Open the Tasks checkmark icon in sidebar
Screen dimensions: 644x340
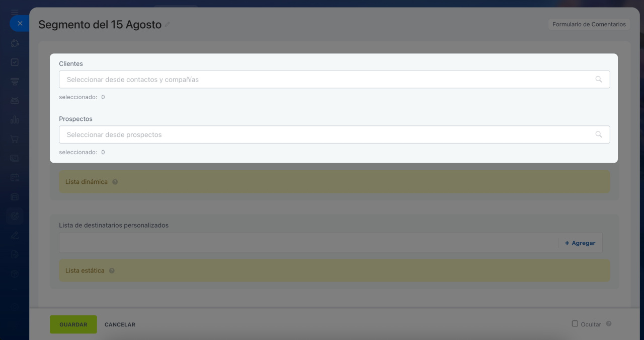[15, 62]
